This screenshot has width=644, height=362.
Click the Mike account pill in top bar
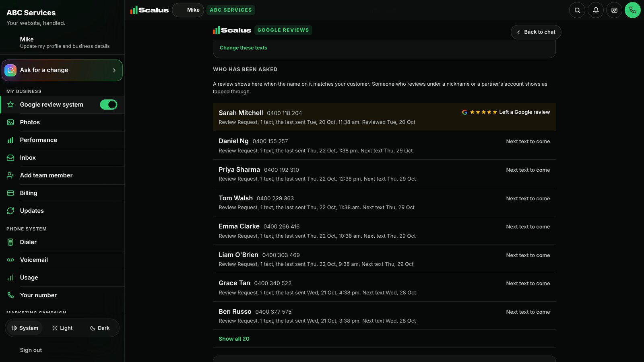tap(188, 10)
